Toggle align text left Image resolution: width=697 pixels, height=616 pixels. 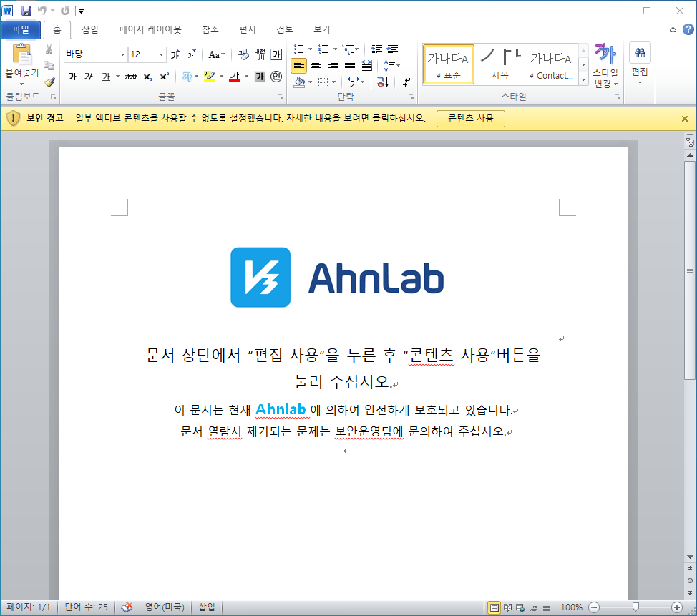(298, 66)
